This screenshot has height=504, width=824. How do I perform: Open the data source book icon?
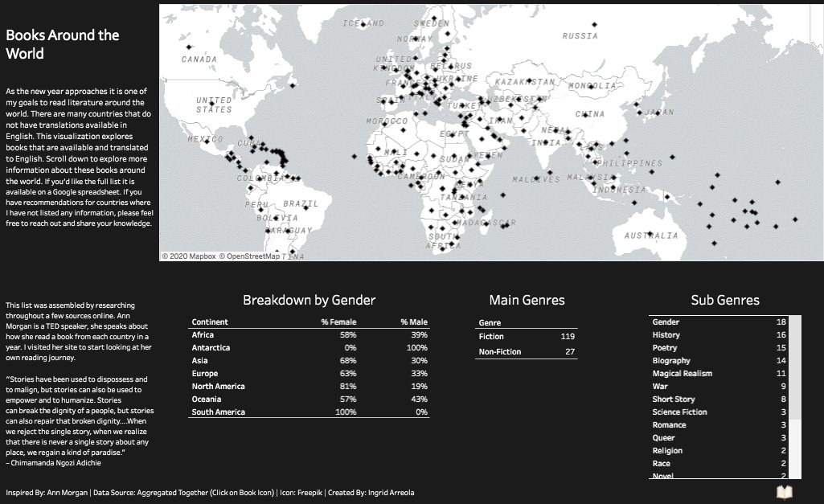point(785,491)
